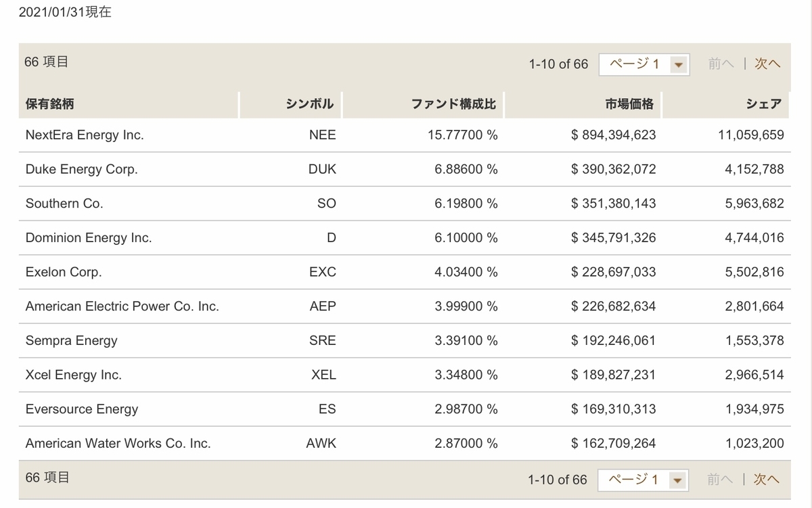This screenshot has height=508, width=812.
Task: Sort by シンボル column header
Action: point(311,104)
